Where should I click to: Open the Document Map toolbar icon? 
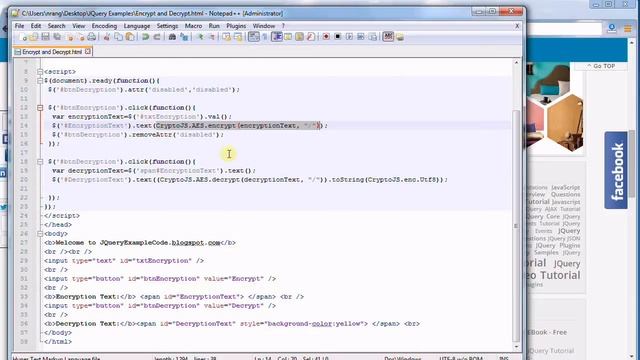(300, 37)
